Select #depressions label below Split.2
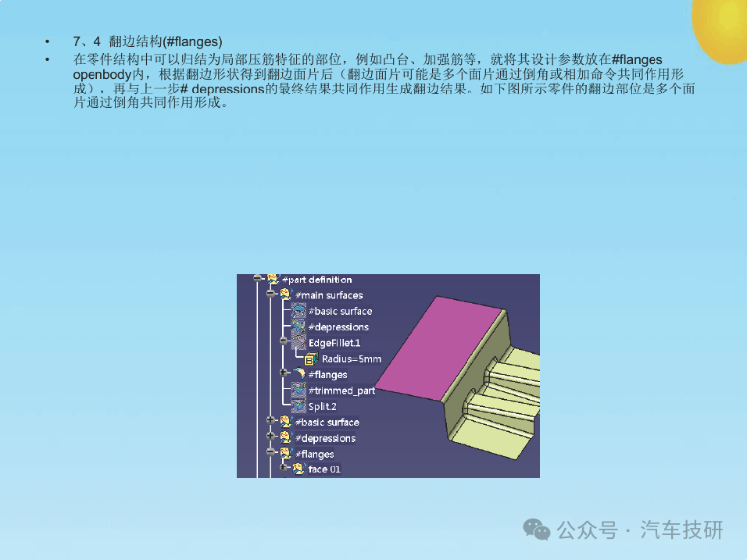This screenshot has width=747, height=560. (x=325, y=438)
